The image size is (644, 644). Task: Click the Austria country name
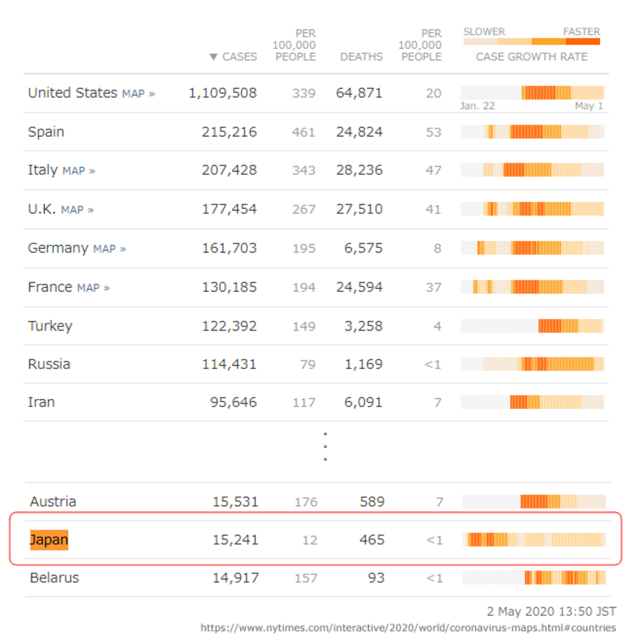pos(53,502)
